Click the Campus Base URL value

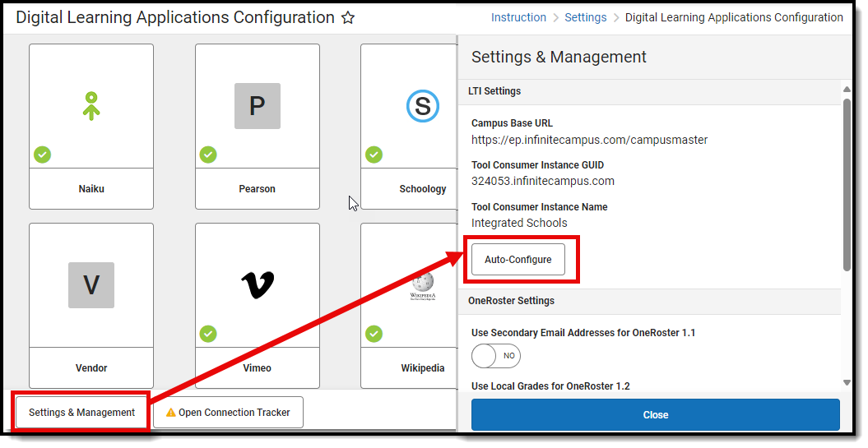590,140
